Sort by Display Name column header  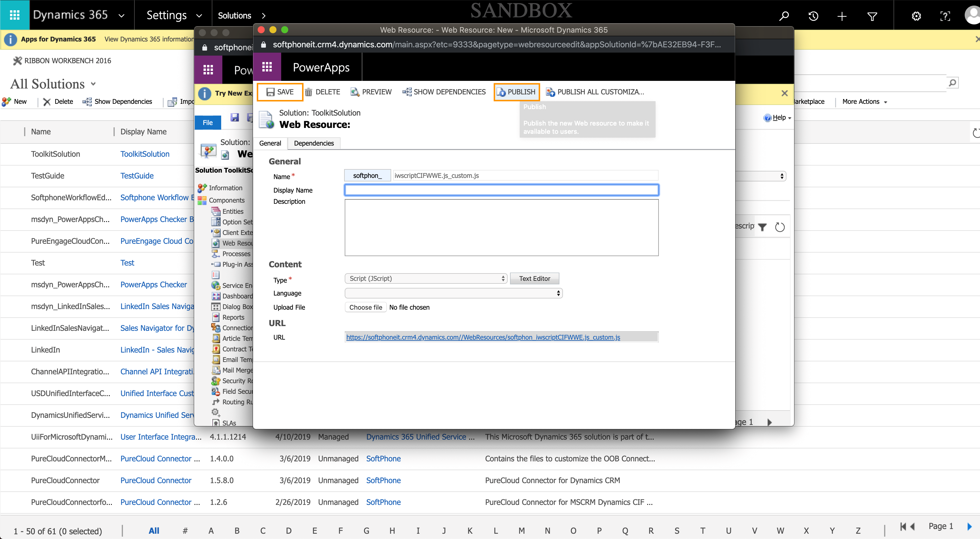click(144, 132)
